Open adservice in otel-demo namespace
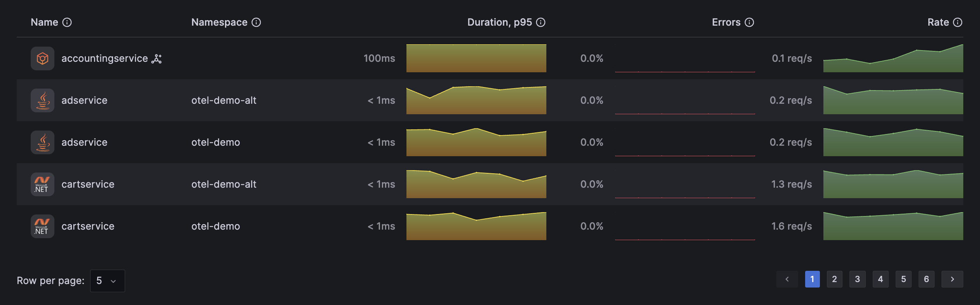980x305 pixels. click(x=84, y=143)
